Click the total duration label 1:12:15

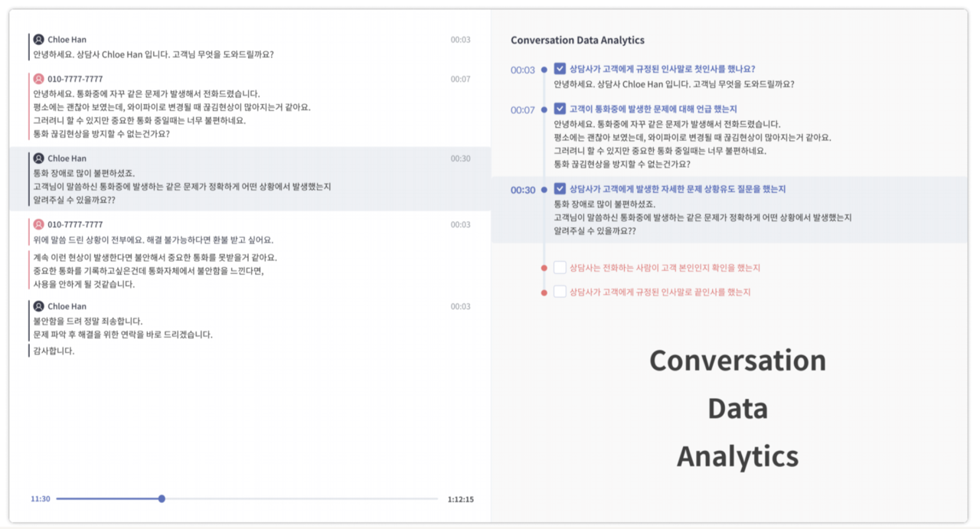tap(460, 499)
